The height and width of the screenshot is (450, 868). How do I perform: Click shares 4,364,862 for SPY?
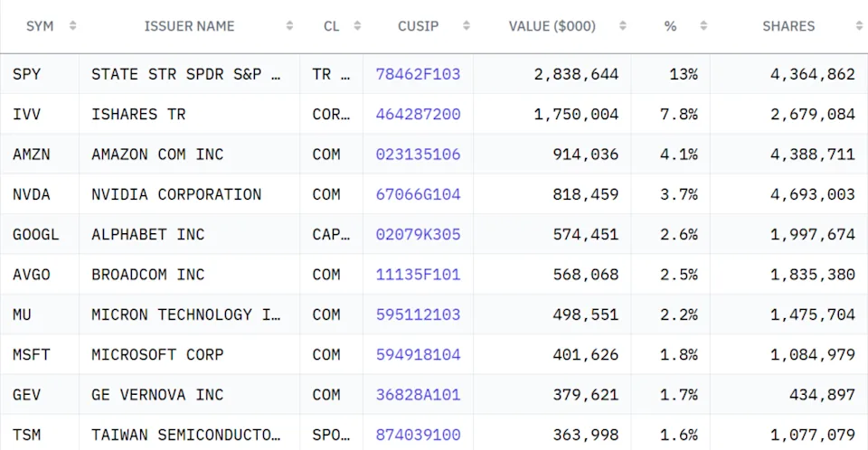pyautogui.click(x=813, y=74)
